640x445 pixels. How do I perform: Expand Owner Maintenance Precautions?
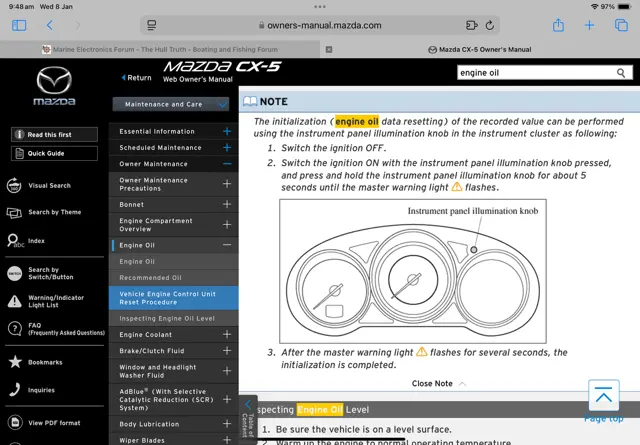click(227, 184)
